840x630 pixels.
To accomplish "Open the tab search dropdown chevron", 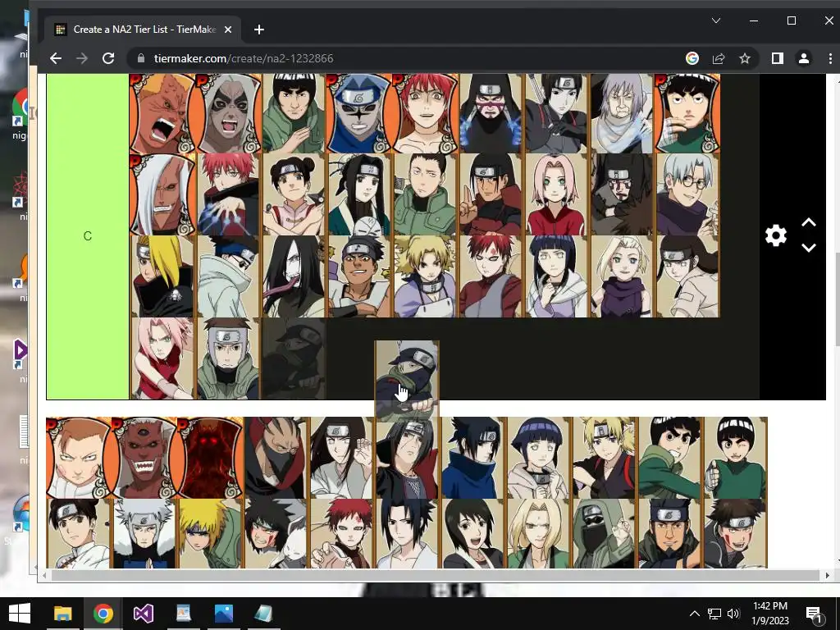I will pyautogui.click(x=715, y=21).
